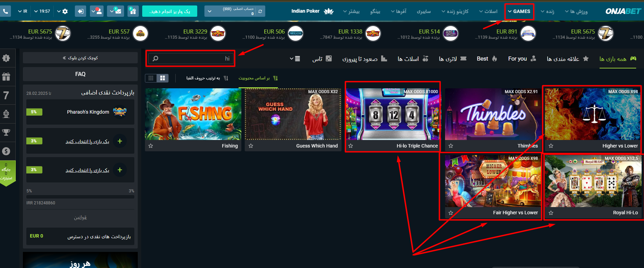The image size is (644, 268).
Task: Click the logout arrow icon
Action: coord(80,11)
